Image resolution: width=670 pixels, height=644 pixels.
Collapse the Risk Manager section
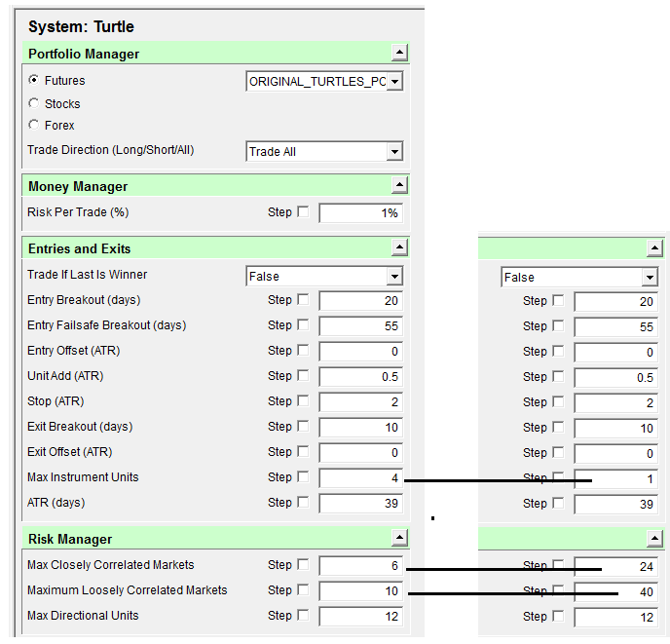(399, 539)
